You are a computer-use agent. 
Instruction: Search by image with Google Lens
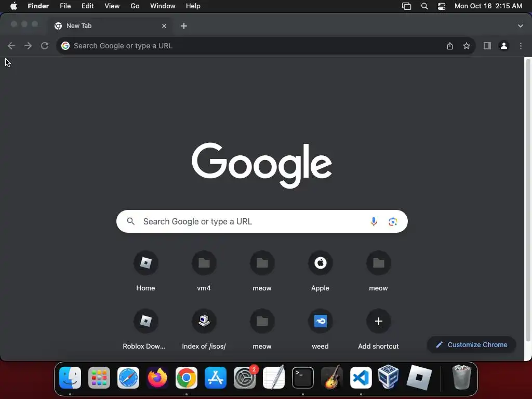pyautogui.click(x=393, y=221)
